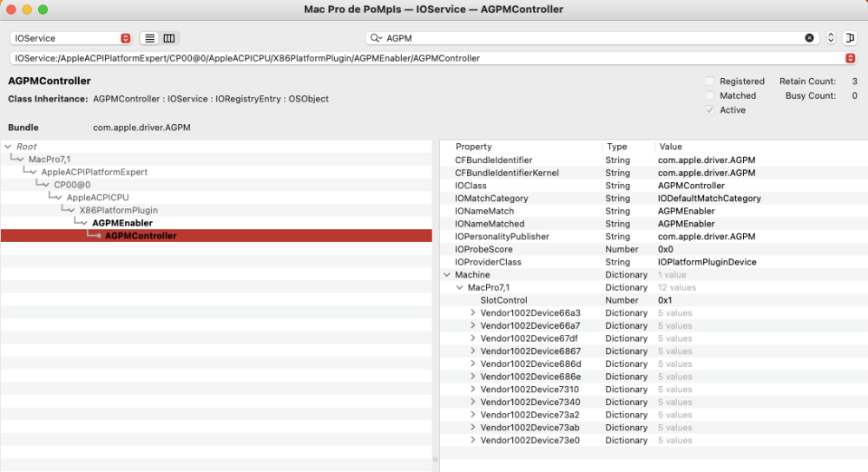Clear the AGPM search text
The image size is (868, 472).
point(809,38)
